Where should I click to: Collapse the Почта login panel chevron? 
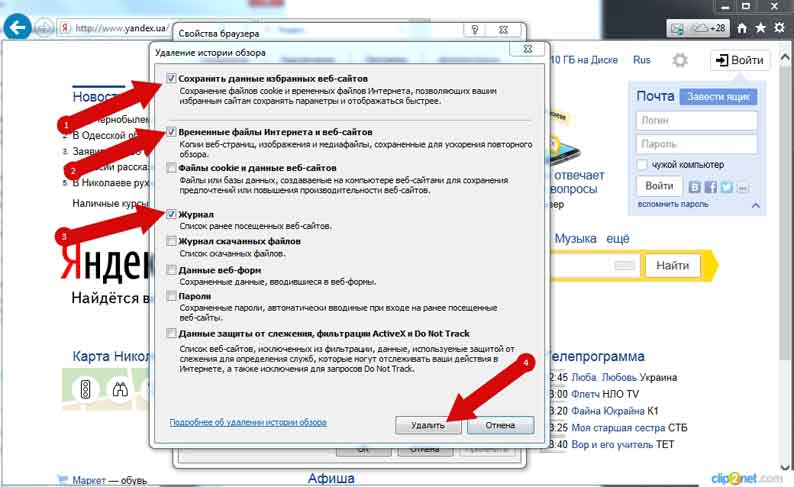(756, 205)
